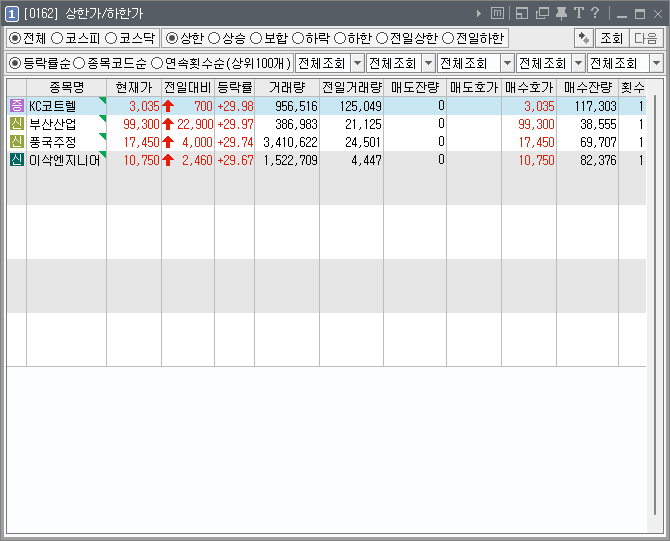Viewport: 670px width, 541px height.
Task: Click the 전일거래량 column header
Action: coord(351,88)
